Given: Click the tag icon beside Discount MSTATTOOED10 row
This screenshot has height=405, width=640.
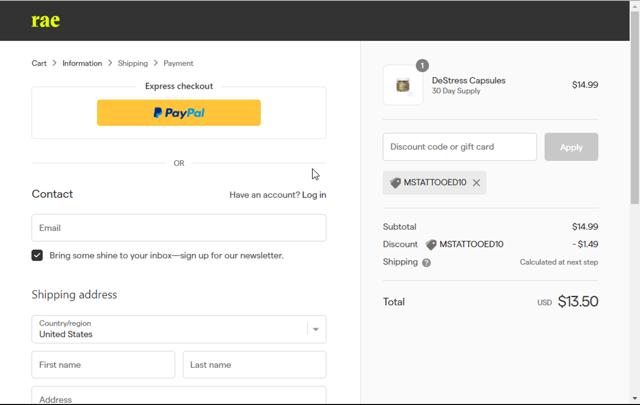Looking at the screenshot, I should coord(431,245).
